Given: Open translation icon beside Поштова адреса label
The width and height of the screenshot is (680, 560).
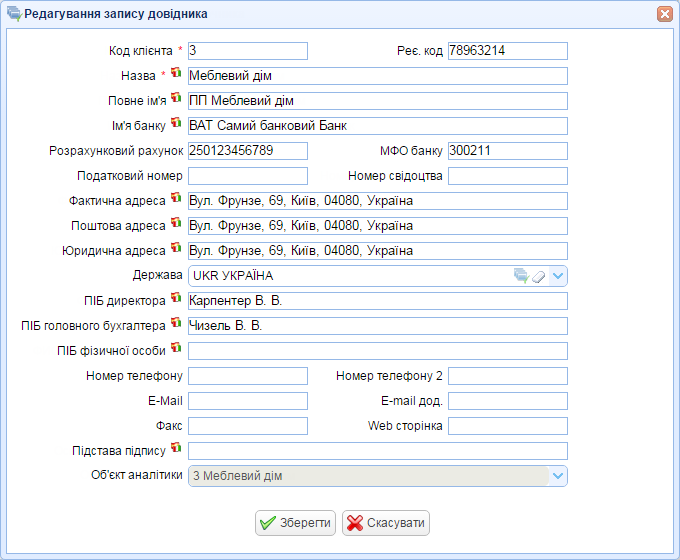Looking at the screenshot, I should 176,223.
